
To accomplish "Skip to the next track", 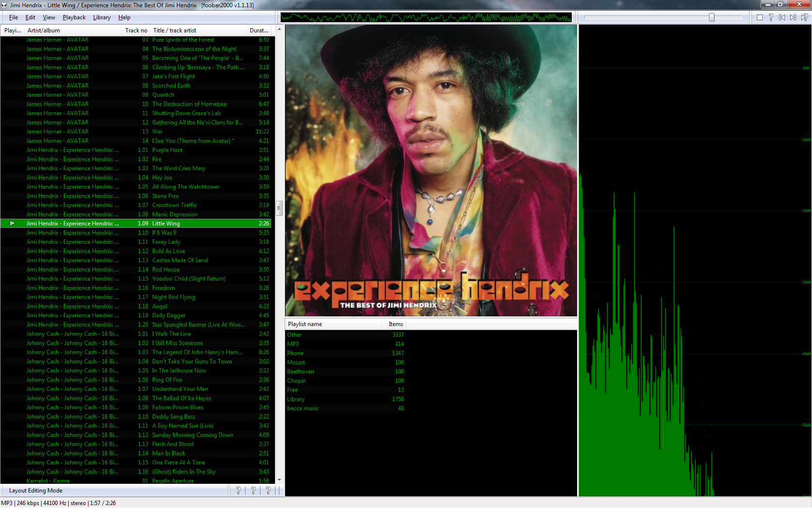I will tap(793, 17).
